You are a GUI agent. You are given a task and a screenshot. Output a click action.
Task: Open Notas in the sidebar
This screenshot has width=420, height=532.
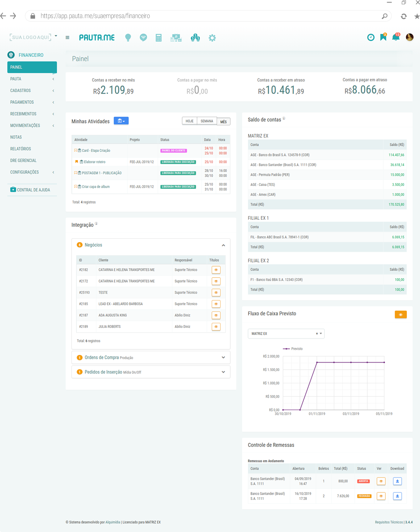pyautogui.click(x=32, y=137)
